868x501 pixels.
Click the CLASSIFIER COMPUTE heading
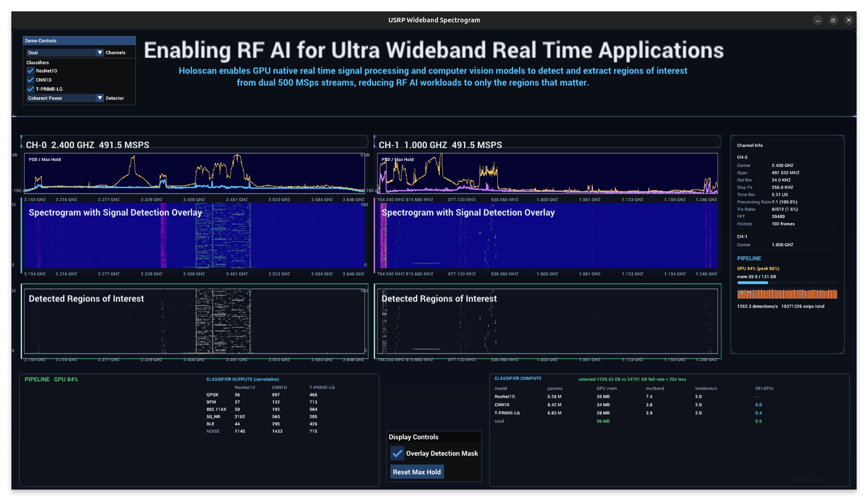(x=518, y=378)
